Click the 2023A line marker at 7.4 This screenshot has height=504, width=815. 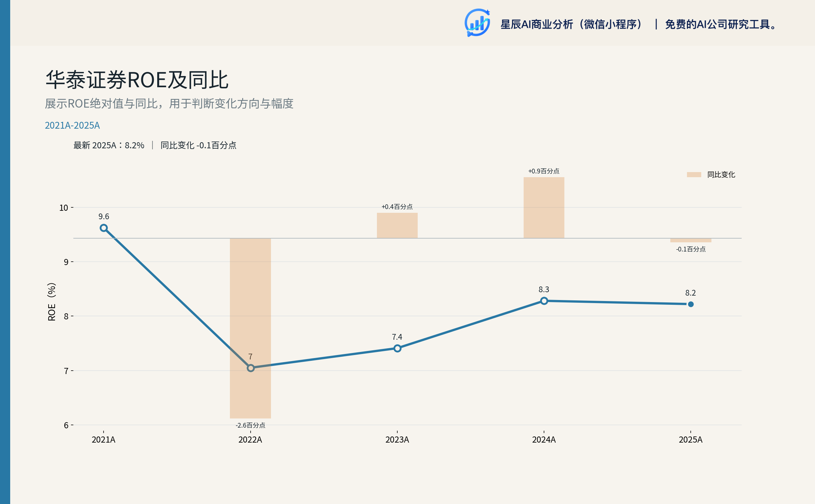tap(397, 348)
